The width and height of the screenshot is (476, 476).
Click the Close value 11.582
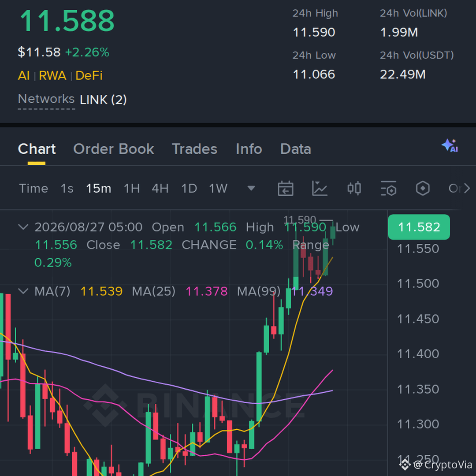click(x=151, y=245)
